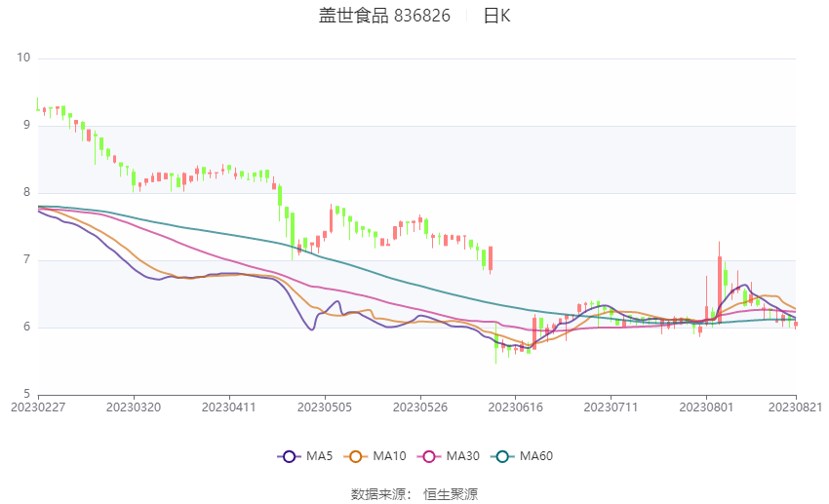829x504 pixels.
Task: Click the purple MA5 legend circle marker
Action: [x=288, y=456]
